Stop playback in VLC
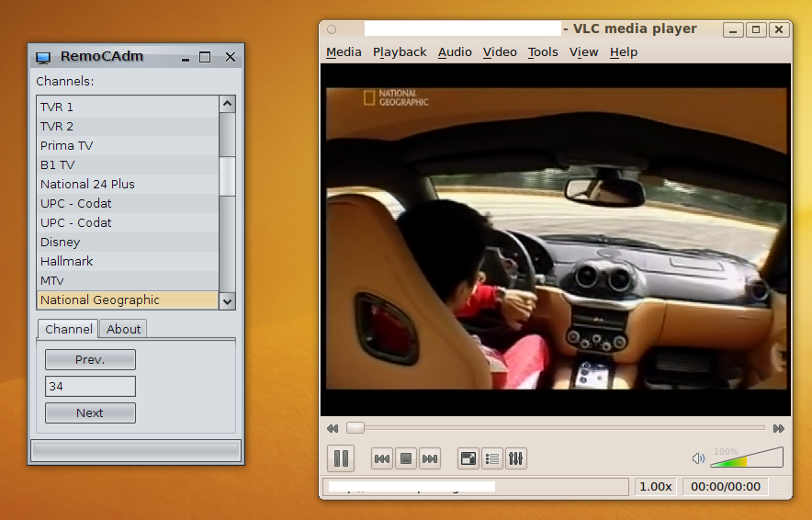 click(x=406, y=458)
